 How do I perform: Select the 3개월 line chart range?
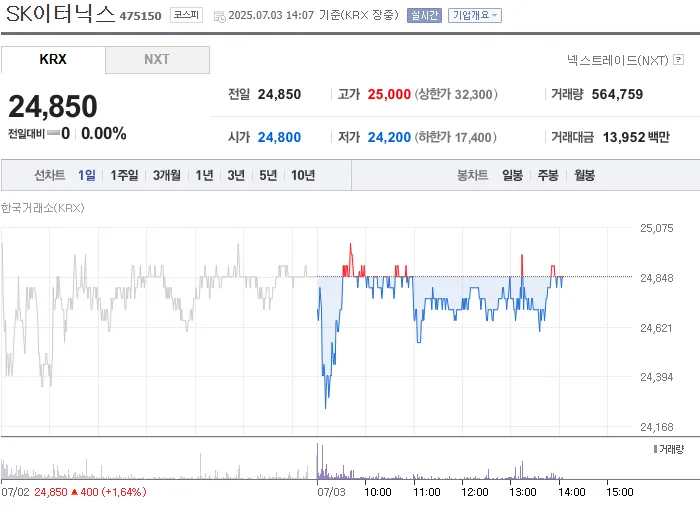coord(167,175)
